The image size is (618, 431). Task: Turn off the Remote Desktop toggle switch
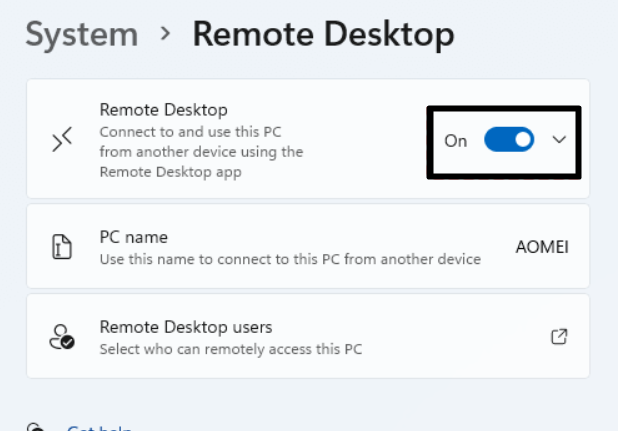point(509,140)
